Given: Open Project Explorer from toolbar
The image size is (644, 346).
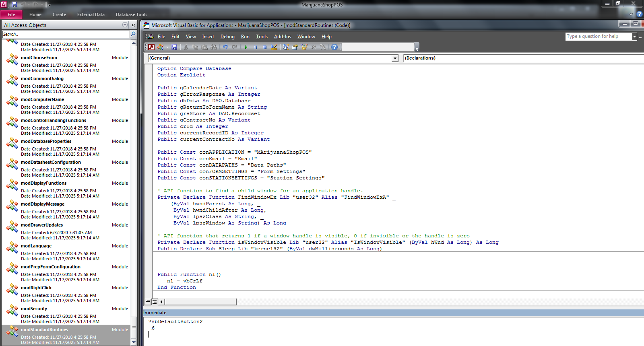Looking at the screenshot, I should tap(285, 47).
